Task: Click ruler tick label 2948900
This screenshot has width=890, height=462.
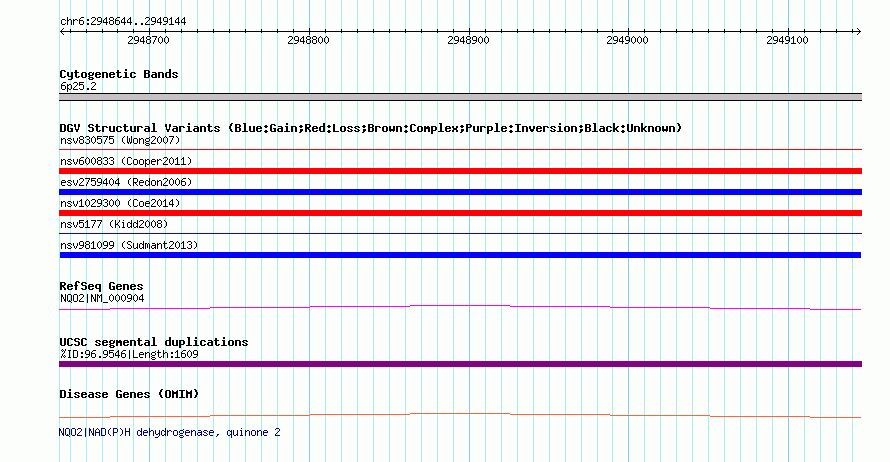Action: click(x=468, y=40)
